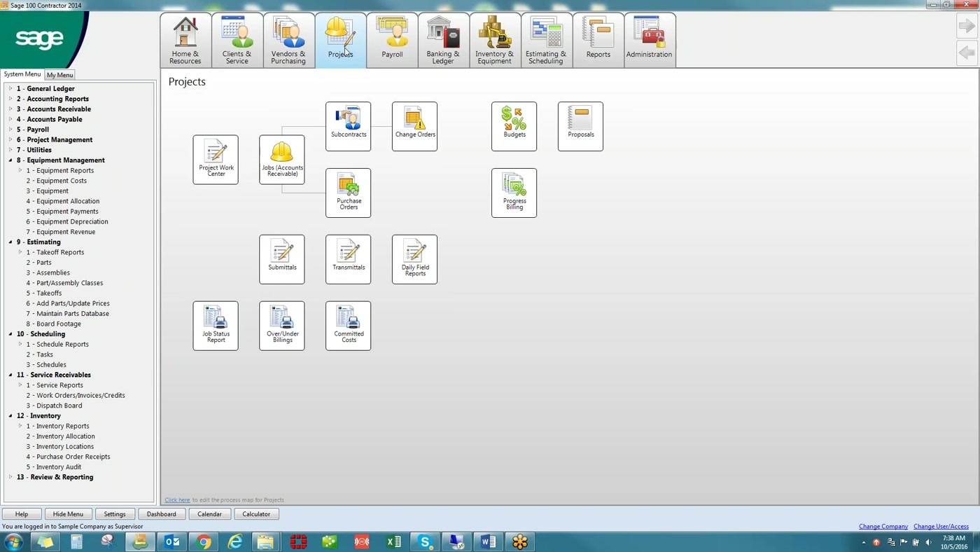Viewport: 980px width, 552px height.
Task: Collapse the 12 - Inventory menu
Action: click(10, 416)
